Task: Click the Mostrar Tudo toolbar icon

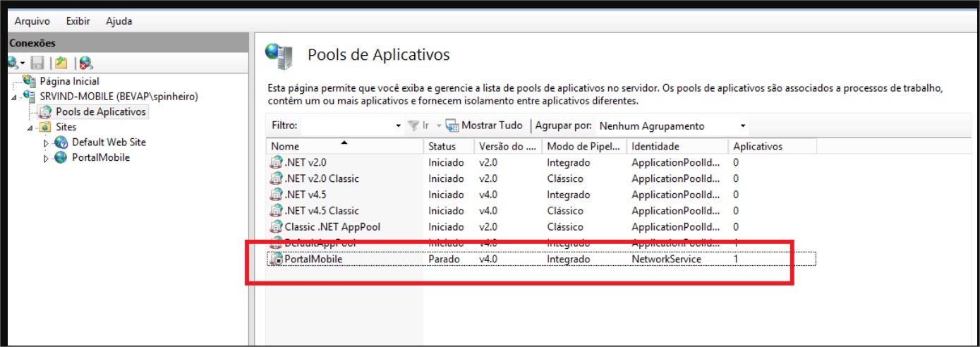Action: (452, 126)
